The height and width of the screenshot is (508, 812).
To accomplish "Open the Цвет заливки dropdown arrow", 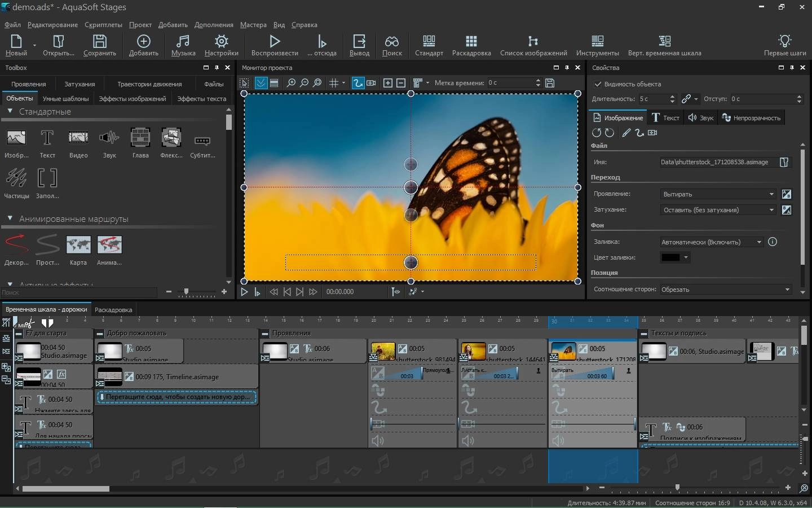I will tap(686, 257).
